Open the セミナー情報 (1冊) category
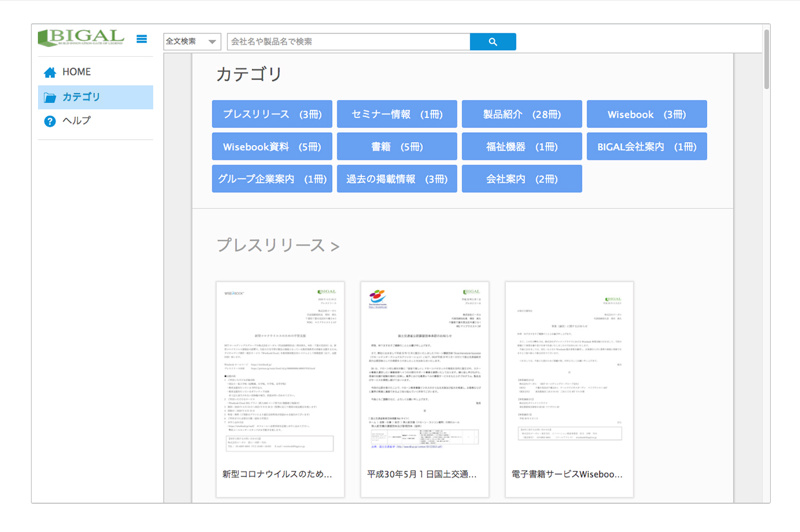Image resolution: width=800 pixels, height=532 pixels. point(396,114)
